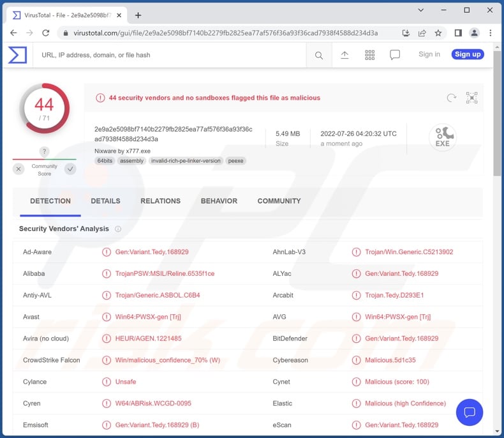
Task: Switch to the DETAILS tab
Action: pos(105,201)
